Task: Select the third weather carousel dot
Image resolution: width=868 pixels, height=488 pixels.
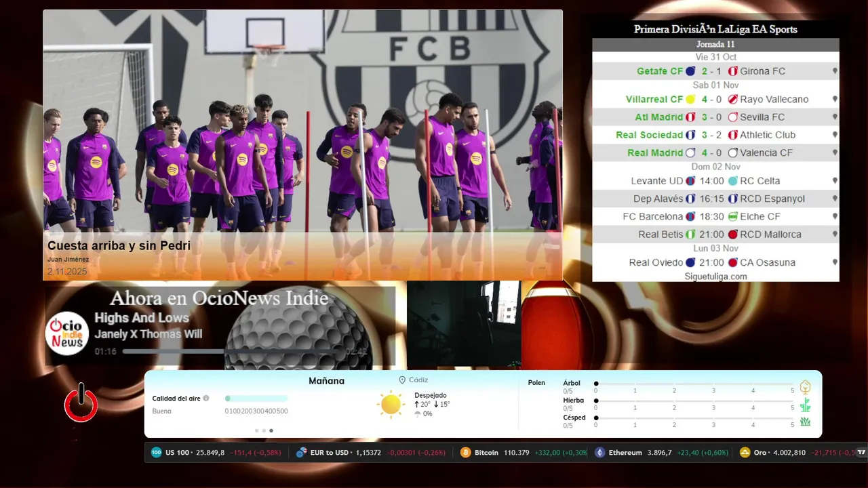Action: (271, 430)
